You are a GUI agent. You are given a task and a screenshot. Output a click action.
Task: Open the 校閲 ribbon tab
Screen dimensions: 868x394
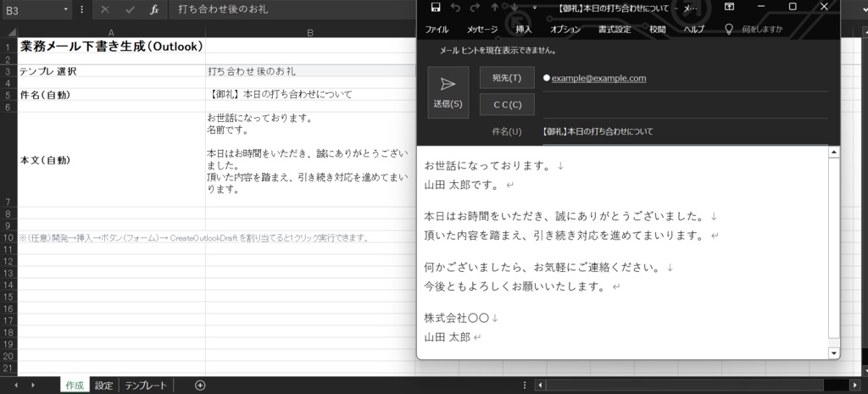click(658, 30)
